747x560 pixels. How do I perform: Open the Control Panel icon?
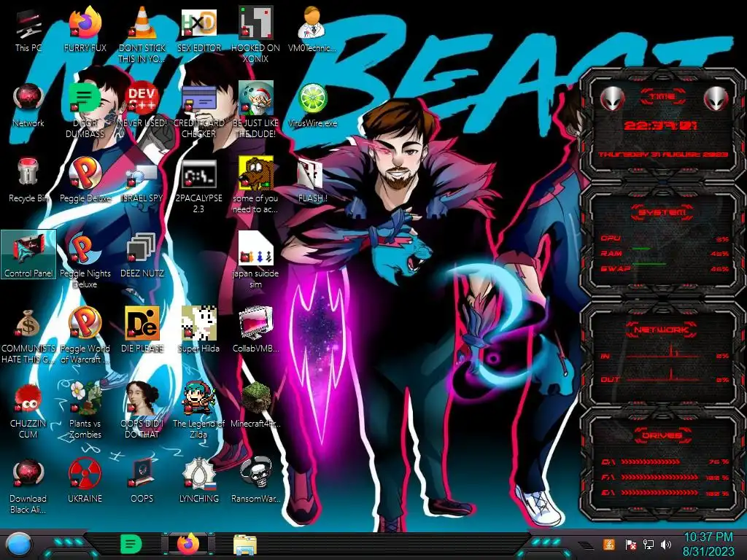[28, 254]
